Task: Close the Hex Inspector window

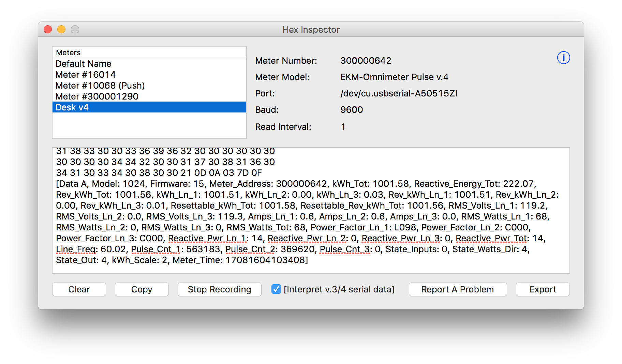Action: tap(48, 30)
